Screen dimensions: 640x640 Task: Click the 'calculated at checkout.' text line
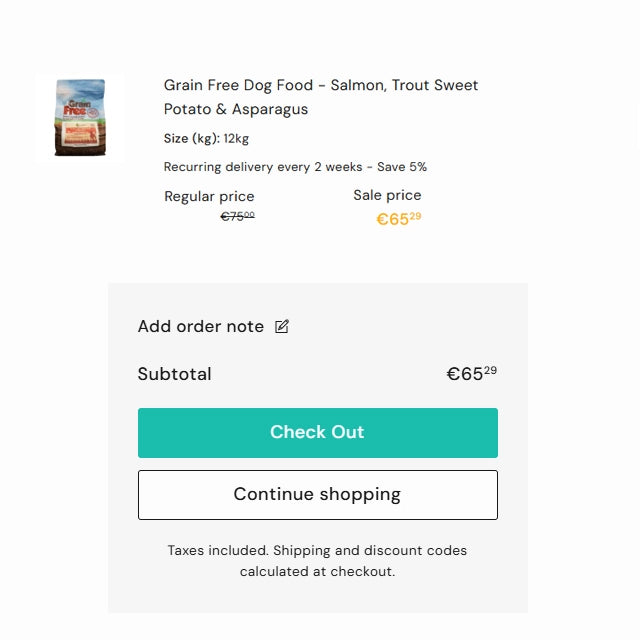pyautogui.click(x=317, y=572)
